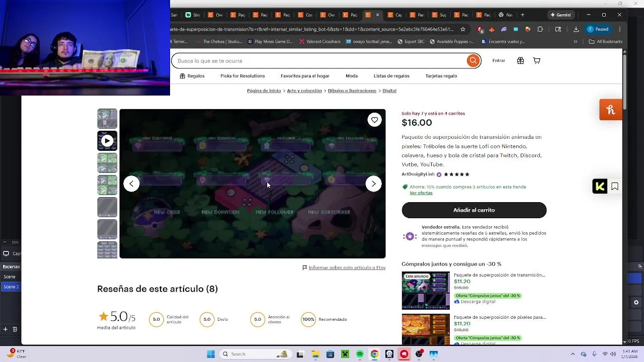This screenshot has height=362, width=644.
Task: Open File Explorer from taskbar
Action: point(315,354)
